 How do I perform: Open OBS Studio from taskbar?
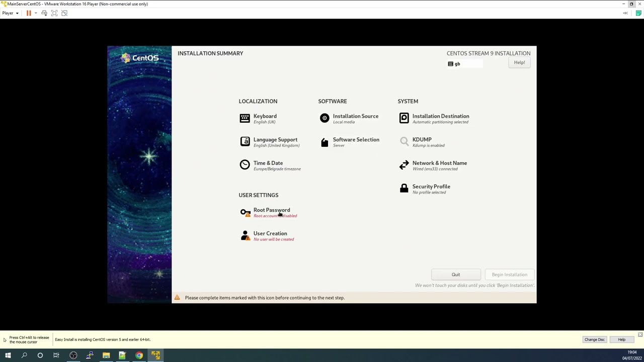point(73,355)
